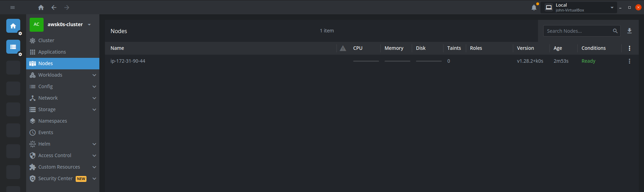The width and height of the screenshot is (644, 192).
Task: Go back with the left arrow
Action: (x=54, y=7)
